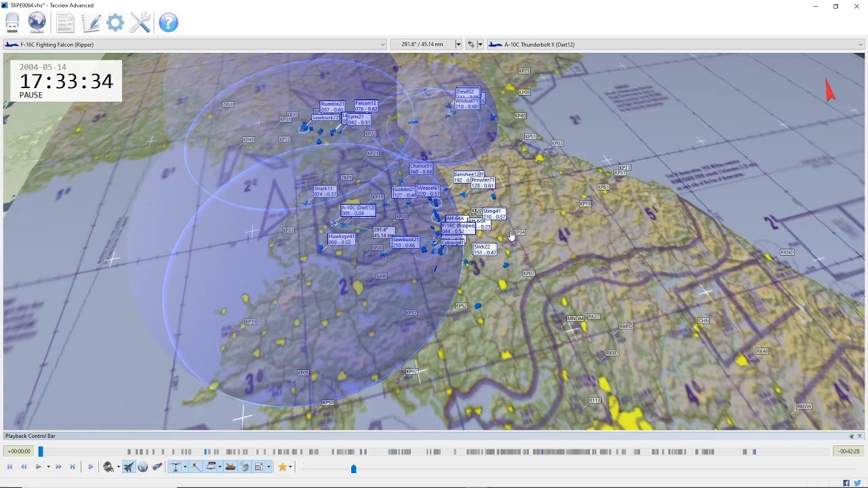Expand the labels options dropdown arrow
Viewport: 868px width, 488px height.
184,467
